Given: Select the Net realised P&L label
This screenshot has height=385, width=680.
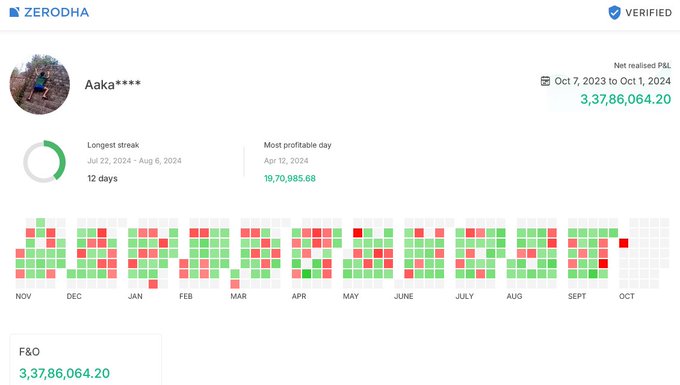Looking at the screenshot, I should (x=642, y=65).
